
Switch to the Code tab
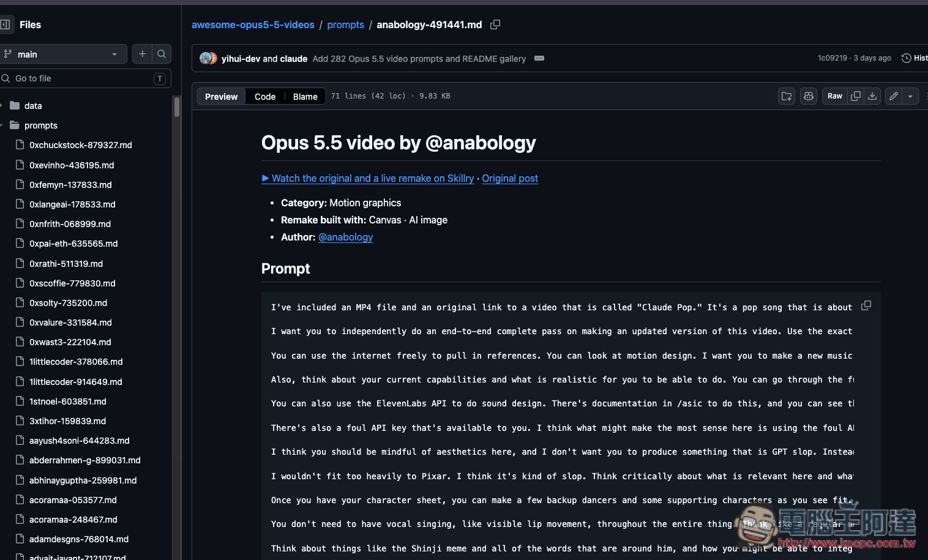(265, 97)
